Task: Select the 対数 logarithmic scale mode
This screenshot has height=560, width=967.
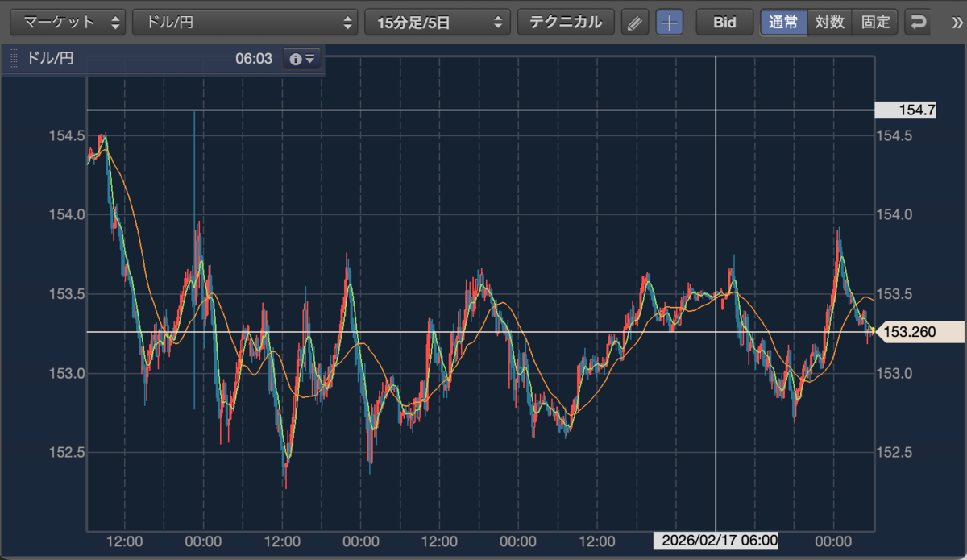Action: coord(829,22)
